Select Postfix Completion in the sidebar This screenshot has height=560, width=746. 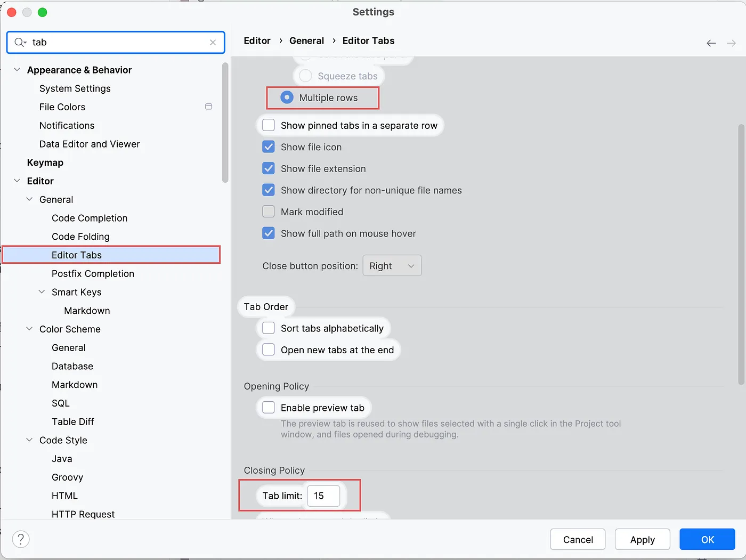coord(93,273)
